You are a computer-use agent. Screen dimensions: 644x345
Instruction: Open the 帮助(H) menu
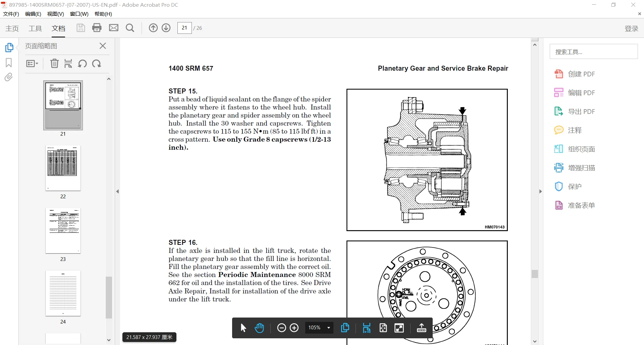point(103,14)
